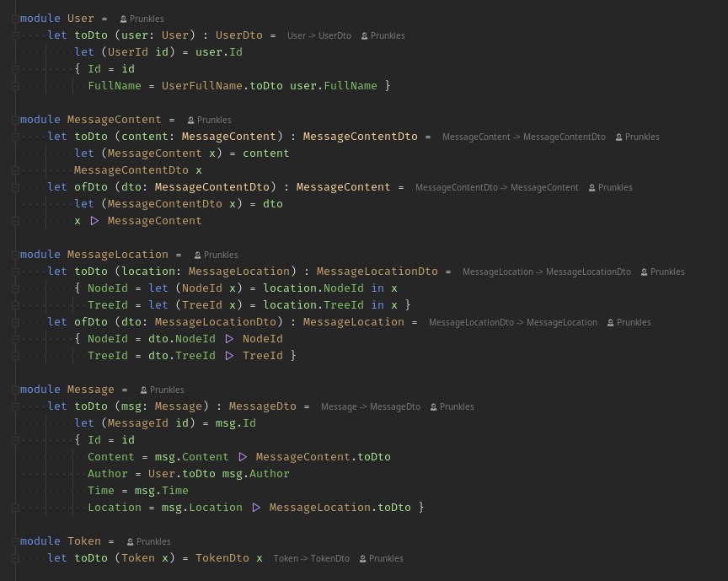Click the 'MessageContentDto x' constructor expression

pyautogui.click(x=138, y=170)
